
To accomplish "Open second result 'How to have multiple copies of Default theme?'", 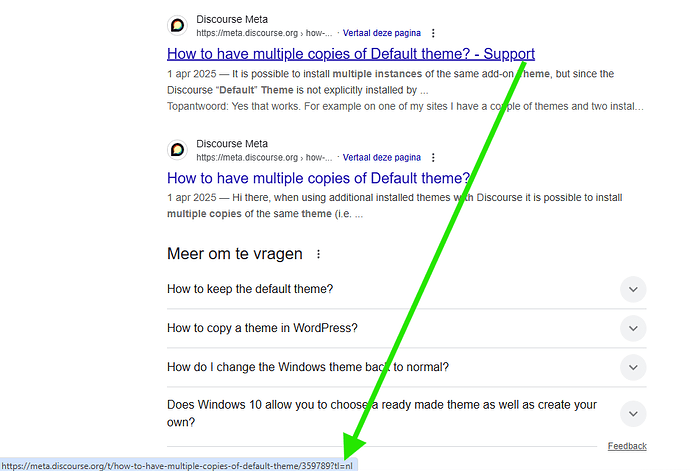I will (x=319, y=178).
